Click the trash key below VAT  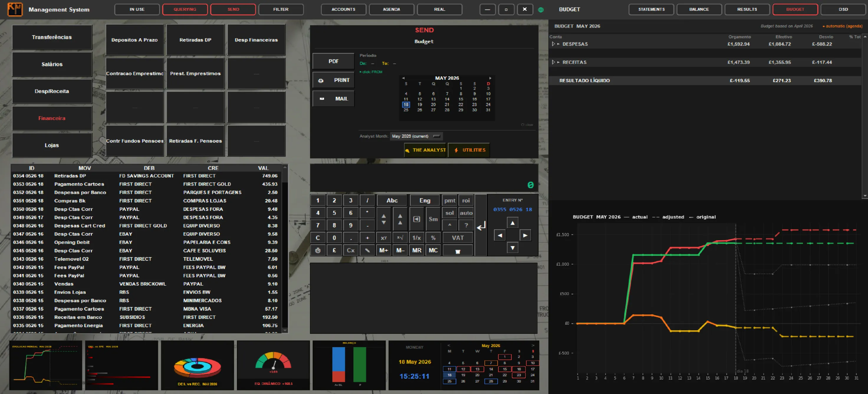[x=458, y=251]
